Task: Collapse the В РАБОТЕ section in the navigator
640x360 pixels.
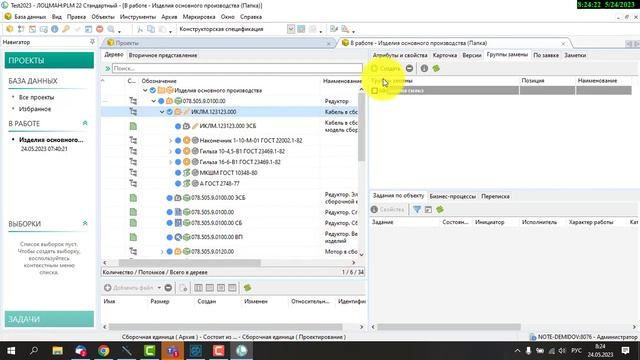Action: point(85,123)
